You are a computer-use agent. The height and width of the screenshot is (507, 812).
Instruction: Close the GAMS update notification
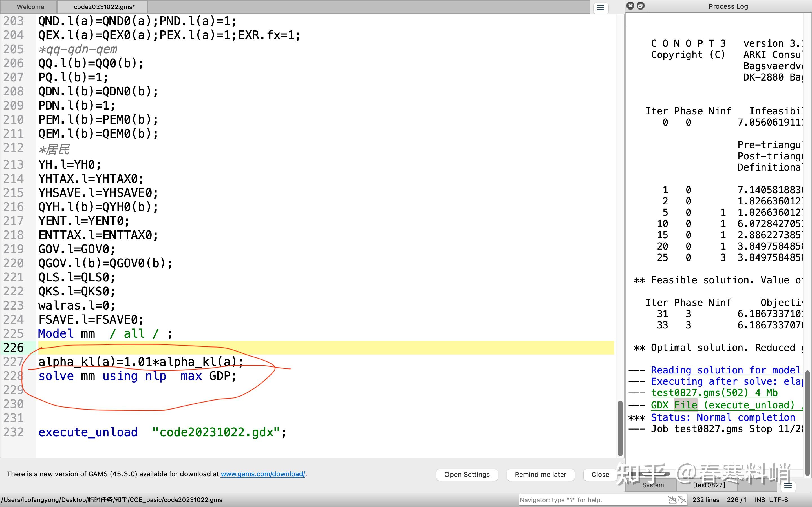click(600, 475)
